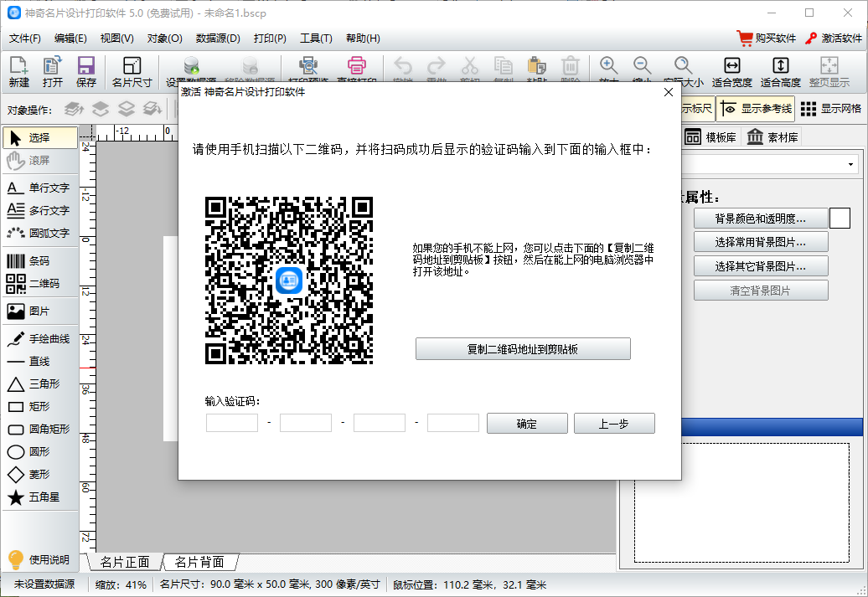Image resolution: width=868 pixels, height=597 pixels.
Task: Click the Save (保存) floppy icon
Action: (85, 71)
